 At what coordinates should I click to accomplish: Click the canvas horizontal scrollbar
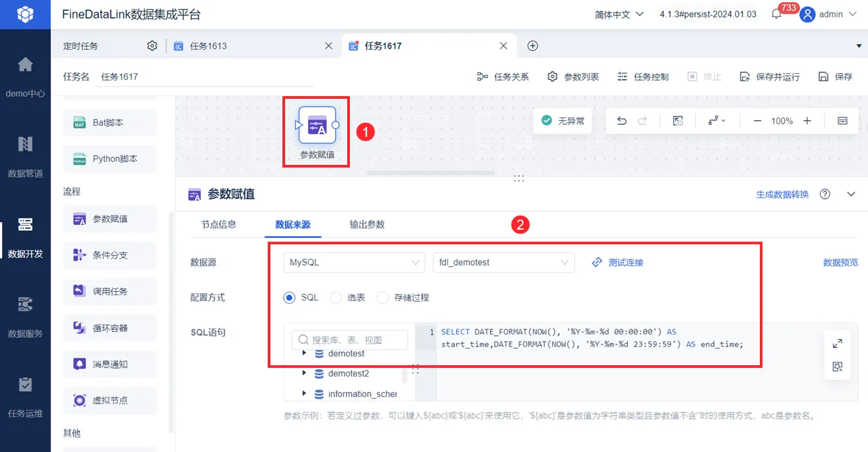431,173
